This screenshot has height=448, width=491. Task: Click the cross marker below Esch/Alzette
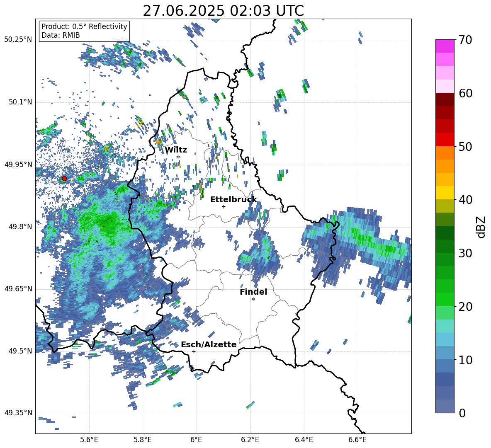click(194, 351)
